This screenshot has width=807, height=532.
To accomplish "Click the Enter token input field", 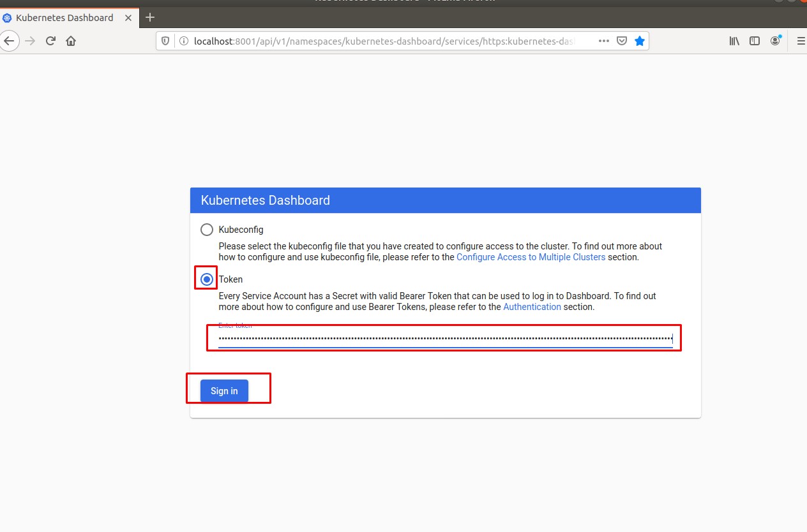I will pyautogui.click(x=446, y=338).
